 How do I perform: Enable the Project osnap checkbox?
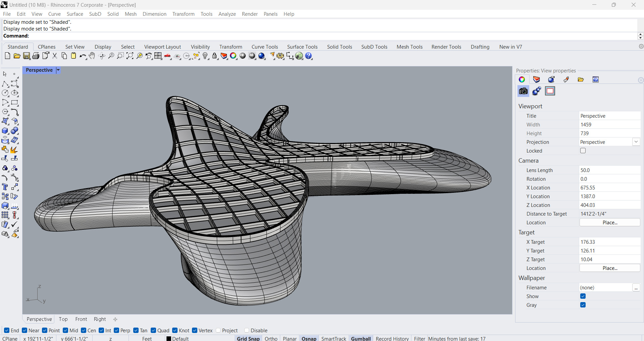coord(218,330)
